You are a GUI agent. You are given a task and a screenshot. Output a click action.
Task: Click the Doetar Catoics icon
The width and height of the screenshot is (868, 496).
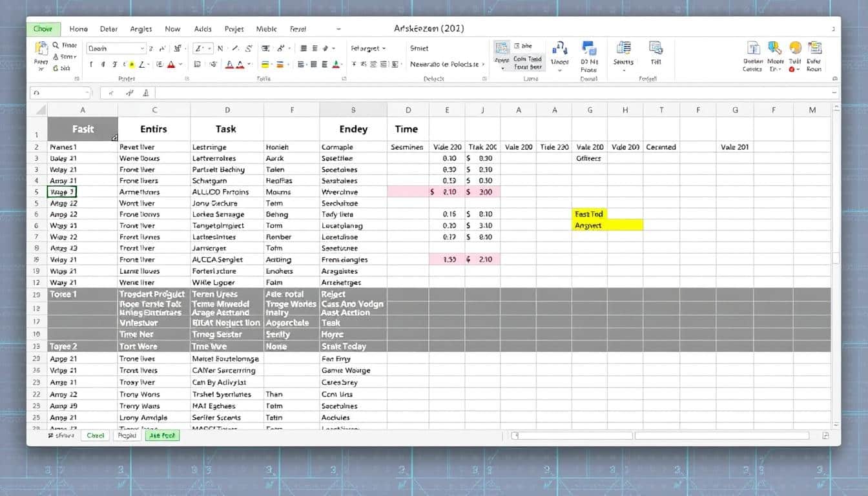(754, 48)
